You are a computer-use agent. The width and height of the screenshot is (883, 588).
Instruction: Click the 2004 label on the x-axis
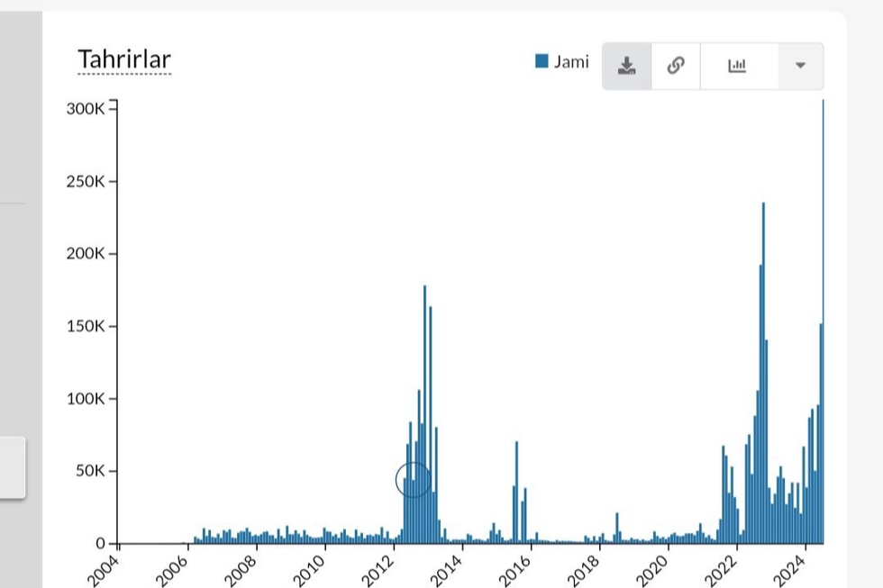[105, 568]
